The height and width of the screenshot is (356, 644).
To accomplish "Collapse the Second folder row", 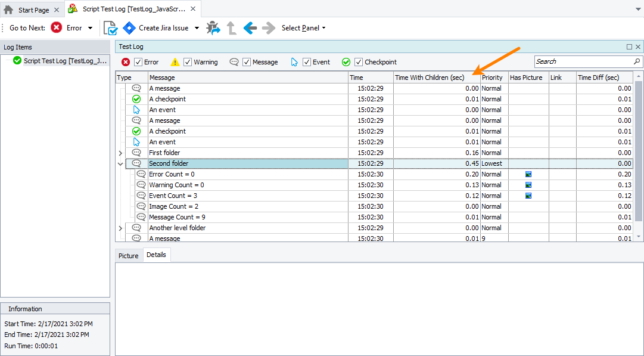I will tap(120, 163).
